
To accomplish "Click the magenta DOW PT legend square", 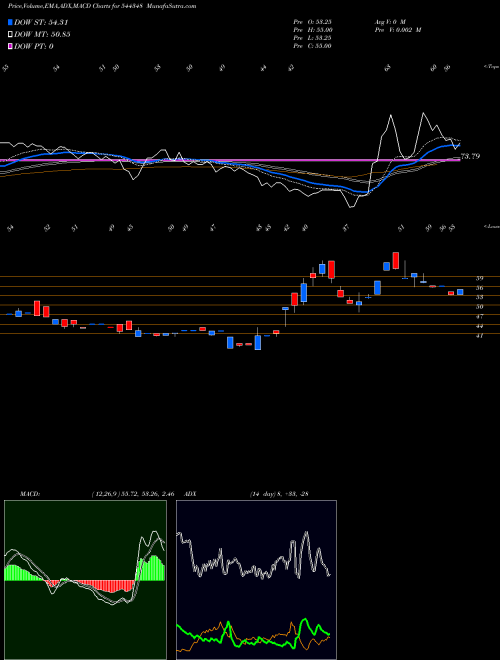I will tap(11, 46).
